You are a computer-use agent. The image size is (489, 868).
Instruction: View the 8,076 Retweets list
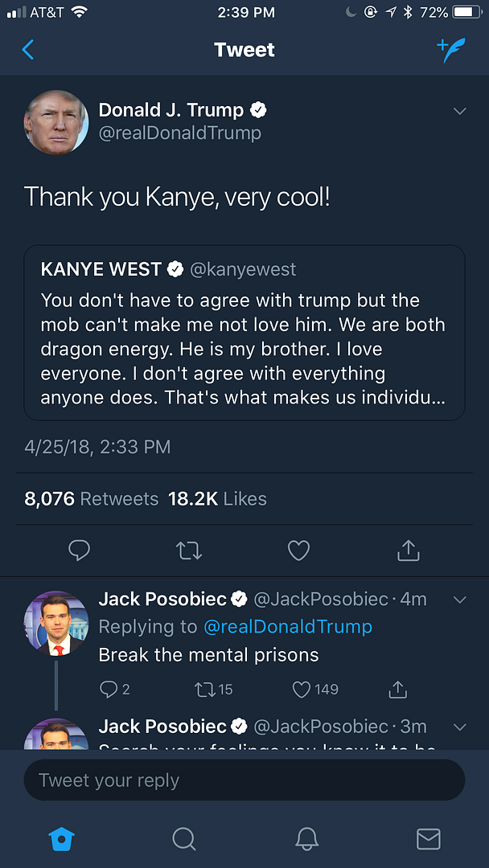point(92,499)
